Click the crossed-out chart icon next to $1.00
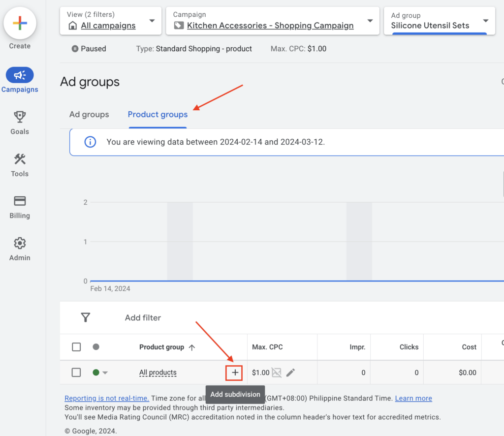504x436 pixels. (x=277, y=373)
